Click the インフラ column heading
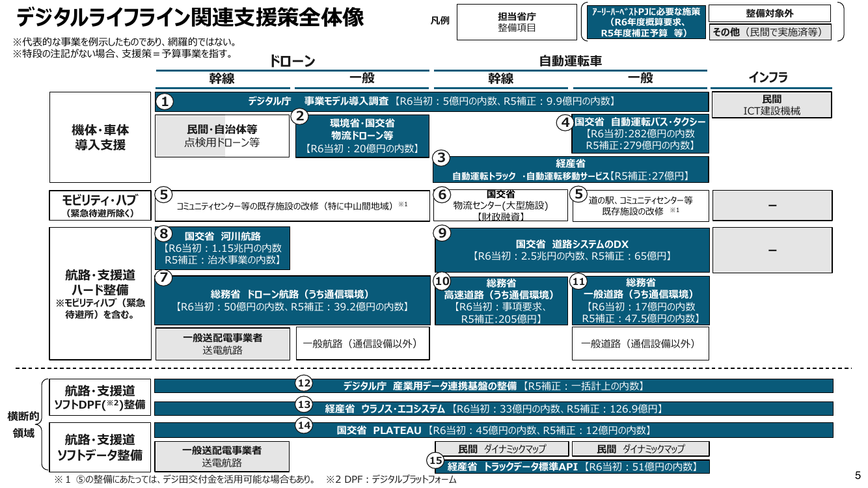This screenshot has height=488, width=868. pos(768,78)
